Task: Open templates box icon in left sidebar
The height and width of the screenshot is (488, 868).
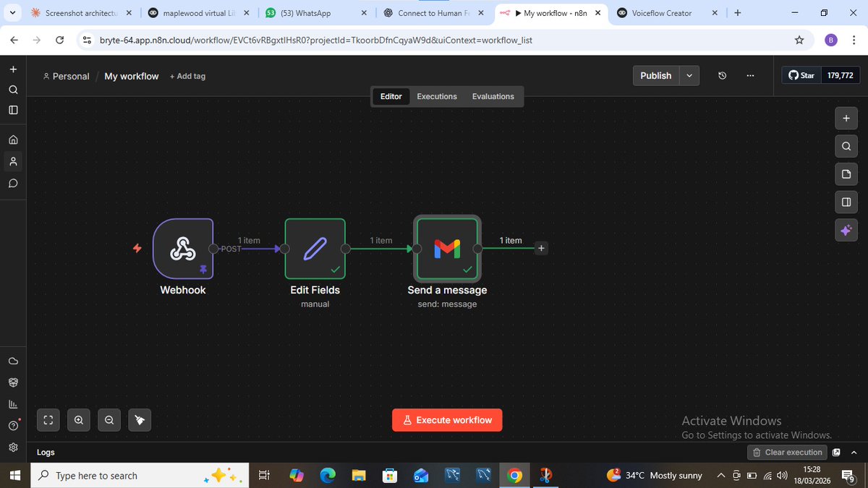Action: (13, 382)
